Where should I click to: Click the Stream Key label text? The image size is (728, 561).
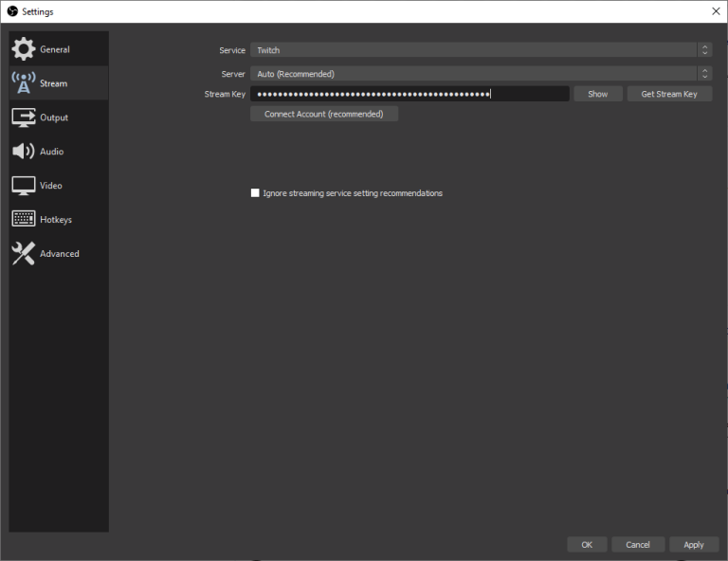point(225,94)
